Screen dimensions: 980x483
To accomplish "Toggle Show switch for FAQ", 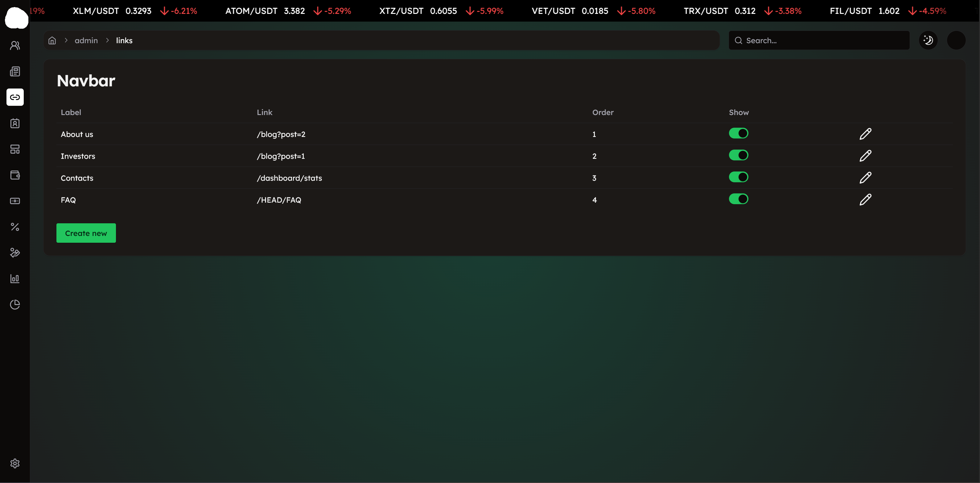I will tap(739, 199).
